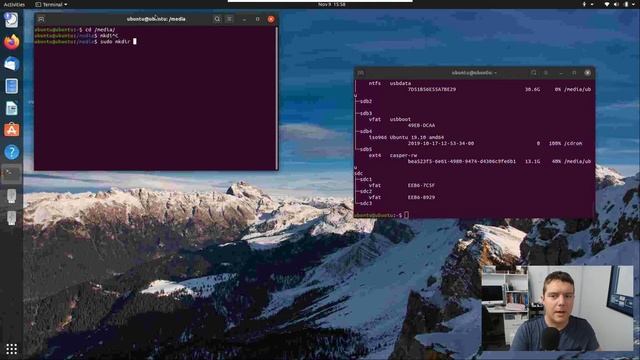Screen dimensions: 640x360
Task: Open Ubuntu Software from the dock
Action: point(11,130)
